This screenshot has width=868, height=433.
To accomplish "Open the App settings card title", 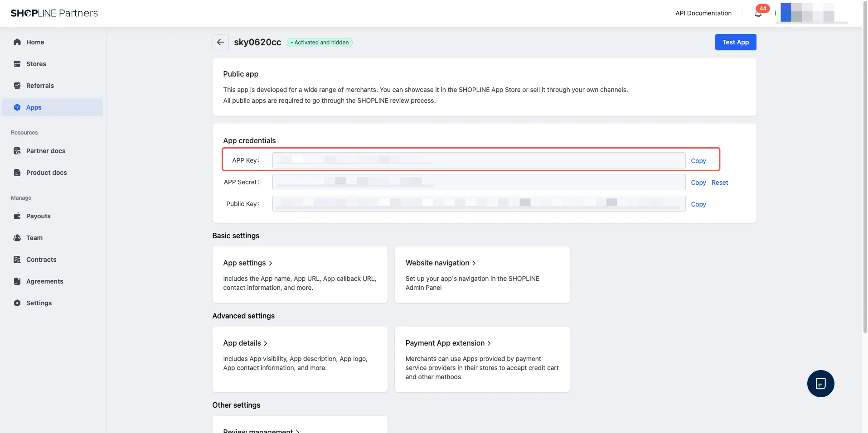I will [x=244, y=263].
